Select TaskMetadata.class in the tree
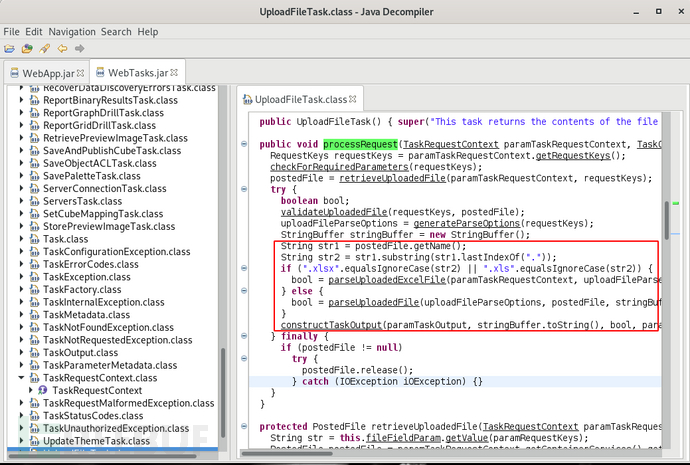 pos(86,315)
